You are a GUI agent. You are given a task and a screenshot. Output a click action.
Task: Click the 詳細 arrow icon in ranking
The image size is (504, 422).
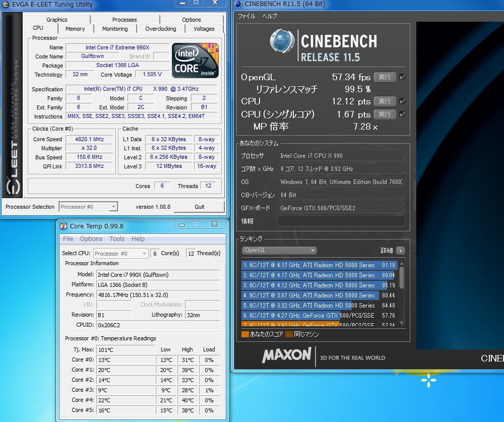pos(401,251)
